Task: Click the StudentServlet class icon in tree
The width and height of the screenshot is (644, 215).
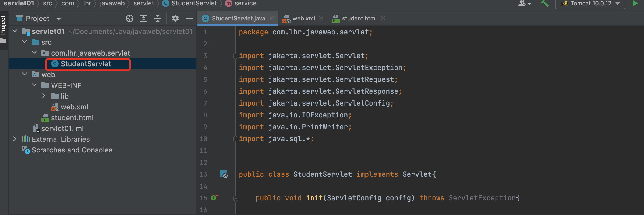Action: coord(55,64)
